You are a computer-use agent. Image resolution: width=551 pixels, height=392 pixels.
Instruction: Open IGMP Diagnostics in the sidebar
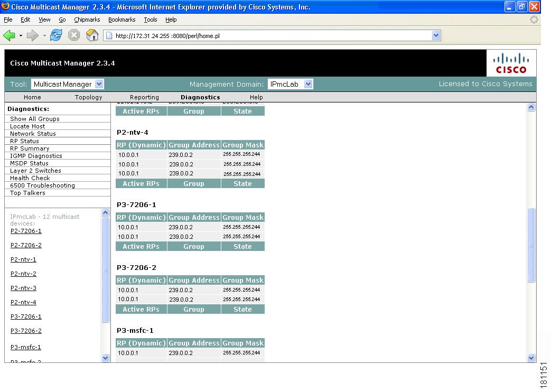pos(36,156)
